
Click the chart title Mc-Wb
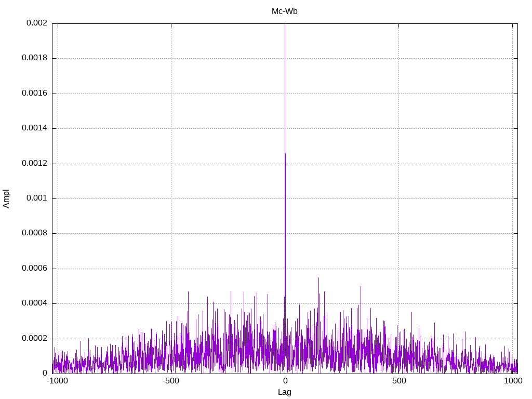(284, 11)
